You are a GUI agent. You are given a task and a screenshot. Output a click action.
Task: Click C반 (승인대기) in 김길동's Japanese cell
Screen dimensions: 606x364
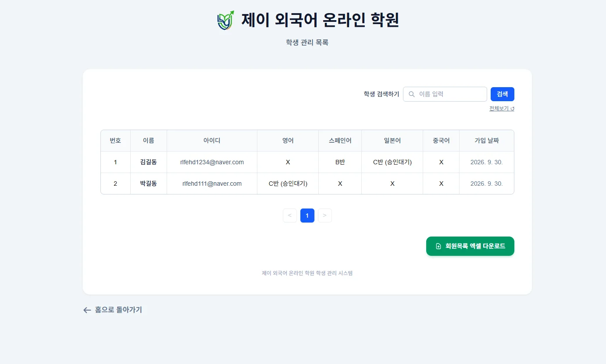click(x=392, y=162)
